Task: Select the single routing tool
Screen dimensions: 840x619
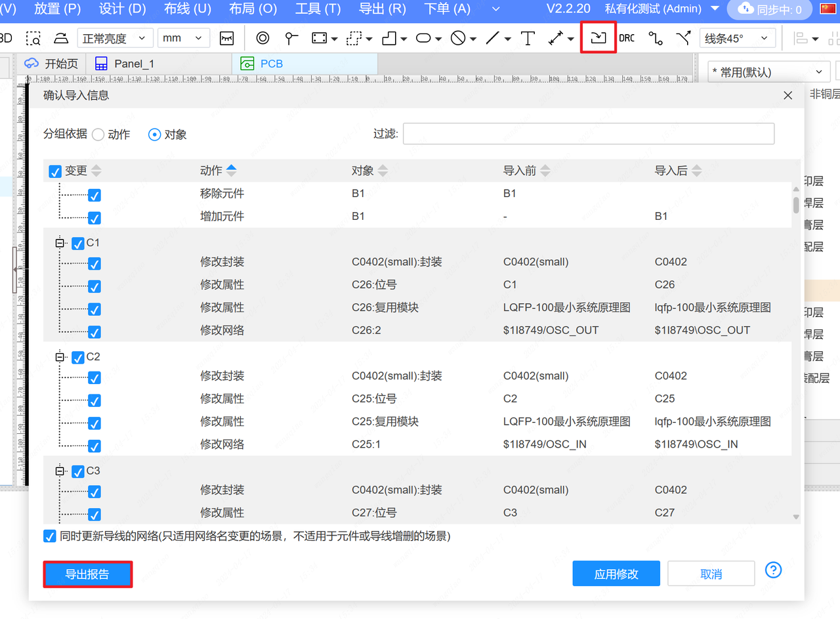Action: tap(655, 38)
